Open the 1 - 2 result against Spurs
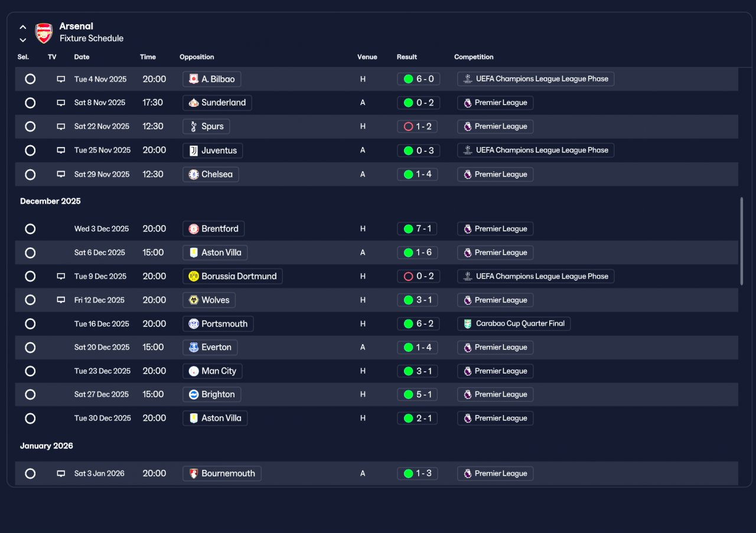This screenshot has width=756, height=533. pos(418,126)
